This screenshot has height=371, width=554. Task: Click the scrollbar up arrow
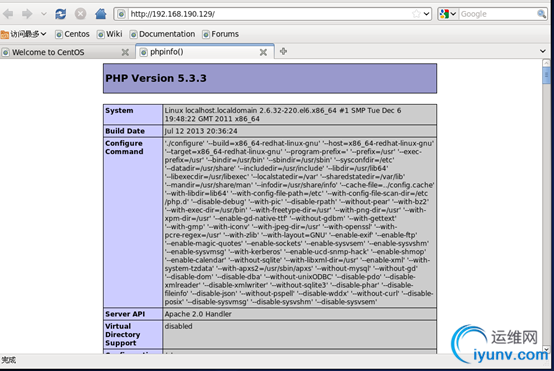[546, 63]
